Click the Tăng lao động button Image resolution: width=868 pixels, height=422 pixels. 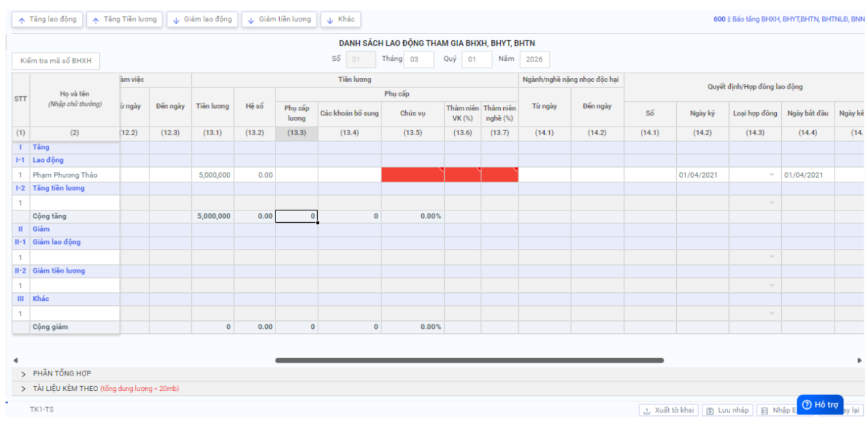47,20
